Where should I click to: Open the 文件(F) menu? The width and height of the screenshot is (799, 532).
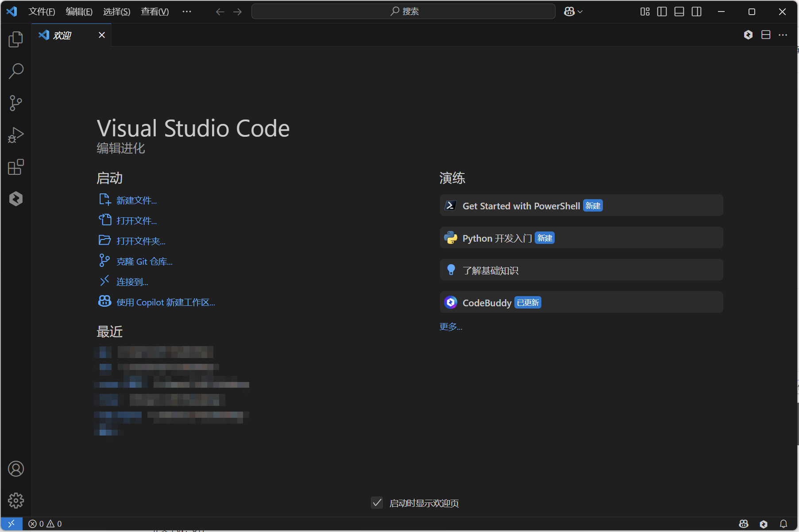(42, 12)
